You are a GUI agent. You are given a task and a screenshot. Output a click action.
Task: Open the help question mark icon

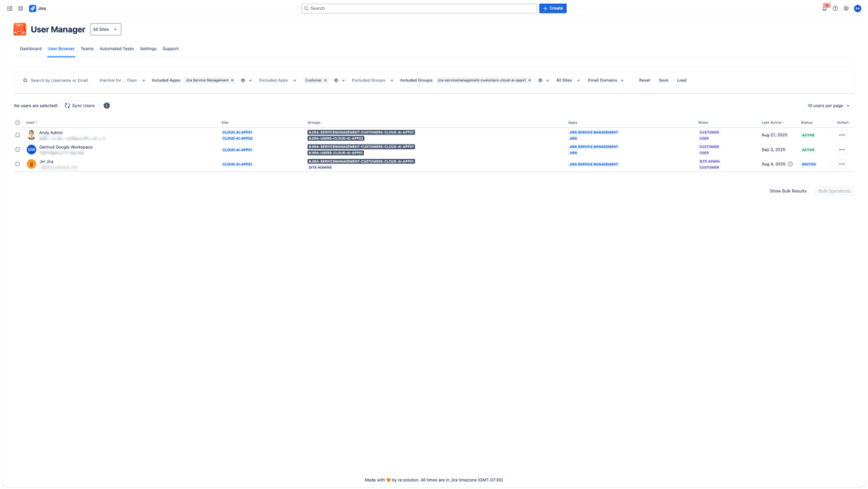[835, 8]
